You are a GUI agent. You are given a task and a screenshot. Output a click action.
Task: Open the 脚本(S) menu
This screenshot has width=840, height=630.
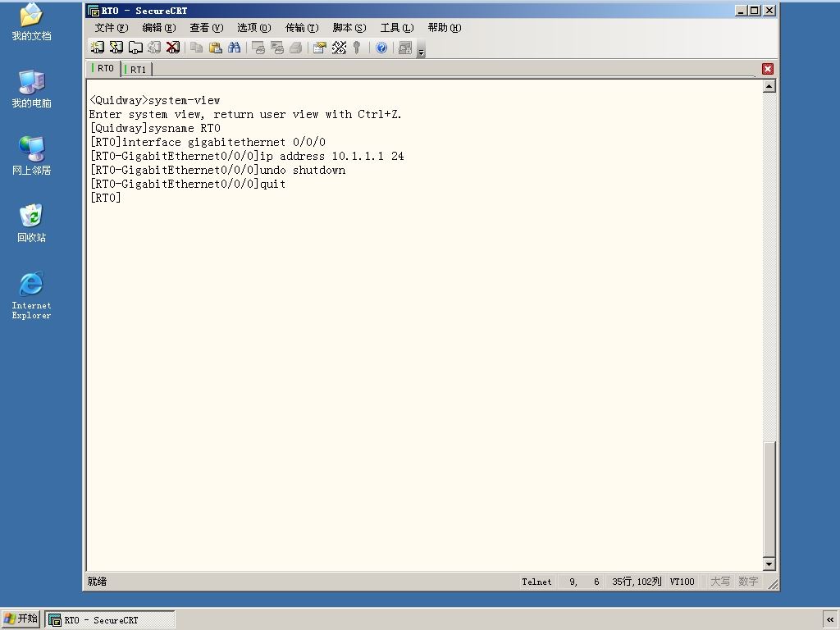[349, 27]
